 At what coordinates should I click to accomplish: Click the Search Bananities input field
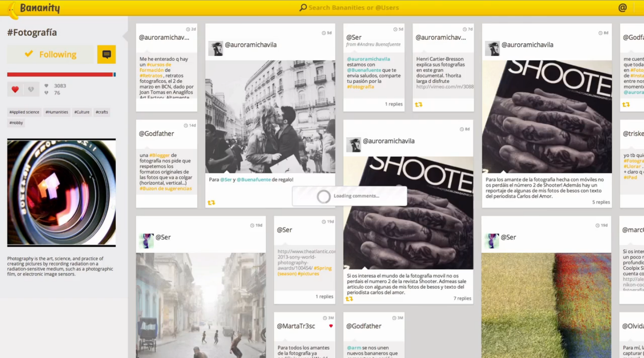click(353, 8)
